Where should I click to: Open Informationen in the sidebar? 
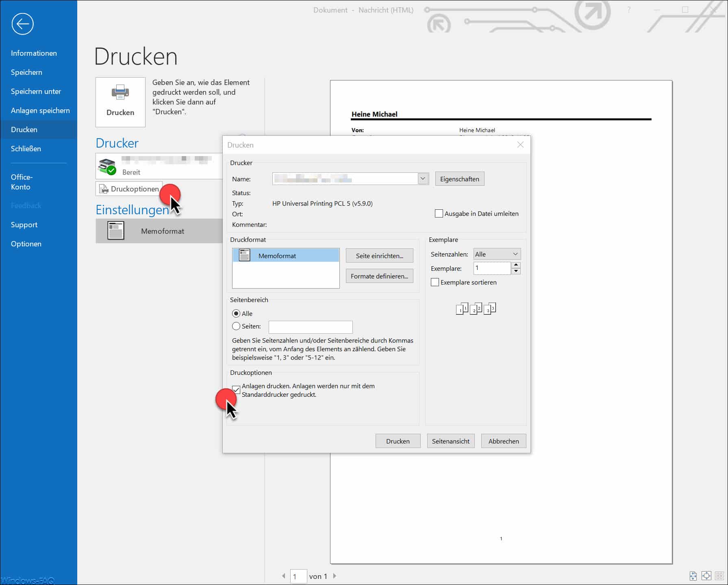(x=34, y=53)
